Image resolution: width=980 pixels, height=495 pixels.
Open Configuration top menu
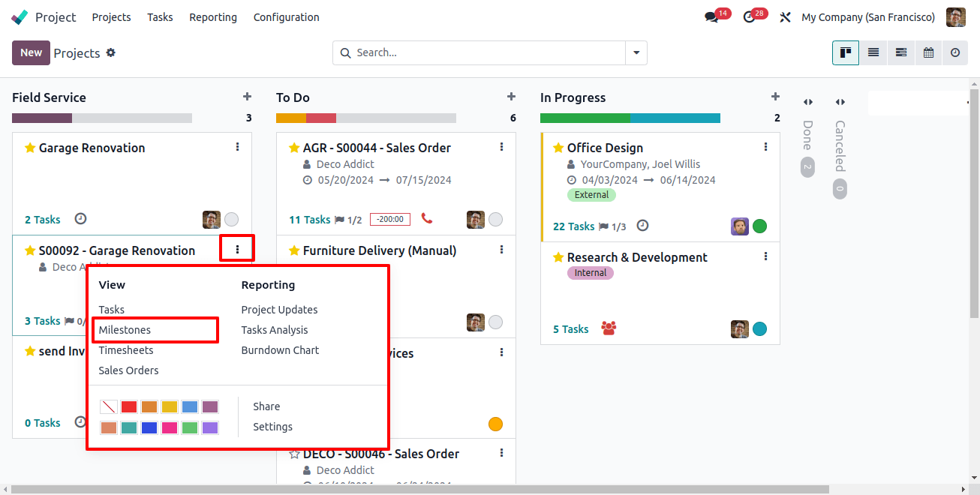click(286, 17)
